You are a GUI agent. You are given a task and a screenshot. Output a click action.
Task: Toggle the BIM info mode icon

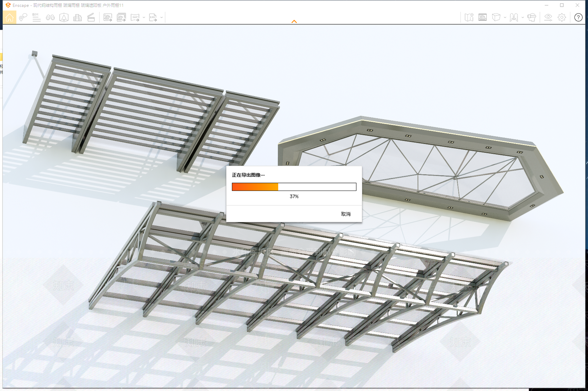pyautogui.click(x=36, y=17)
